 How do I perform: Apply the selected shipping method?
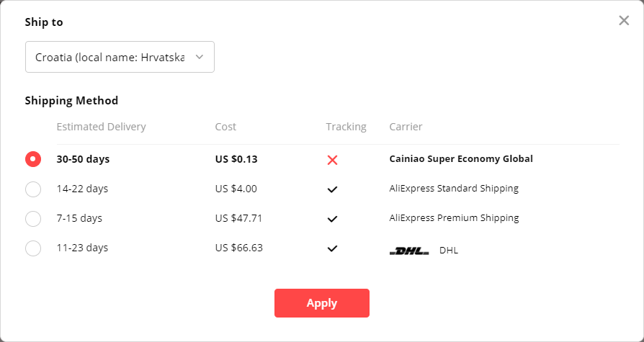(x=322, y=303)
